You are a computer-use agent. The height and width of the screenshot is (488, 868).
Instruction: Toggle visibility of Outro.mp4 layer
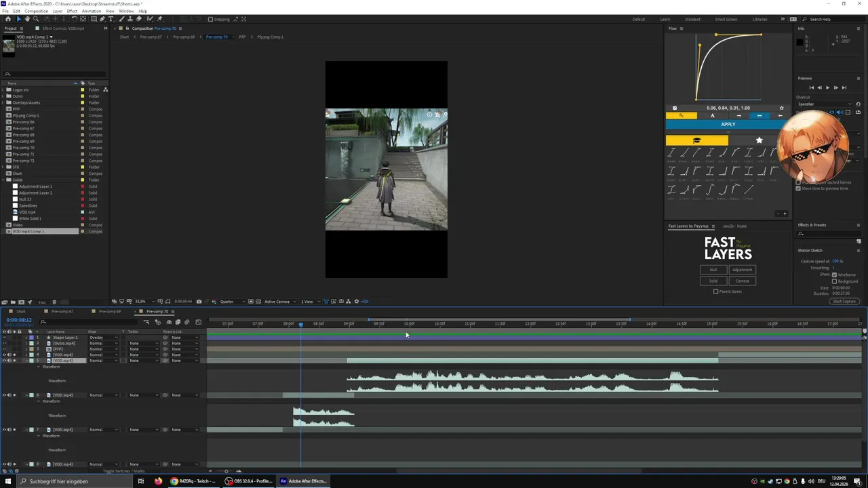4,344
